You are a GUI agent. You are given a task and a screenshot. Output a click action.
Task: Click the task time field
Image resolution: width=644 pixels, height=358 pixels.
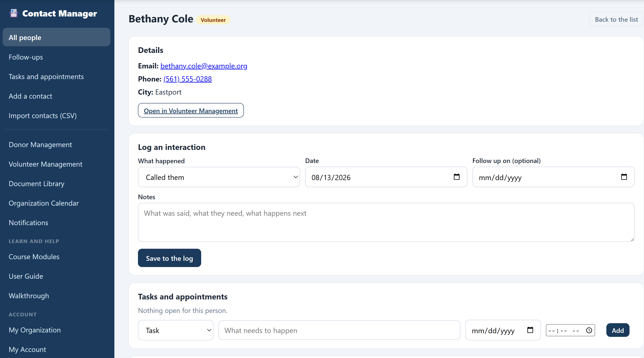point(570,330)
